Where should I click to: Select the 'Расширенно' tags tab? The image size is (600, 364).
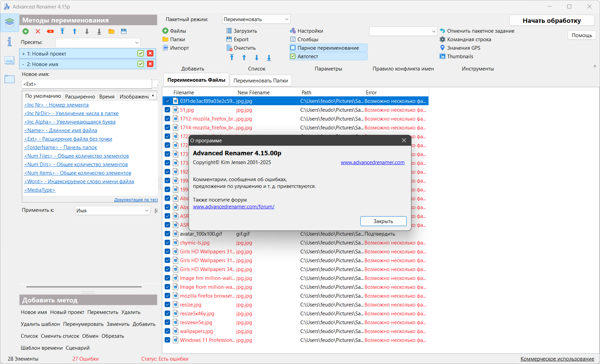[80, 97]
